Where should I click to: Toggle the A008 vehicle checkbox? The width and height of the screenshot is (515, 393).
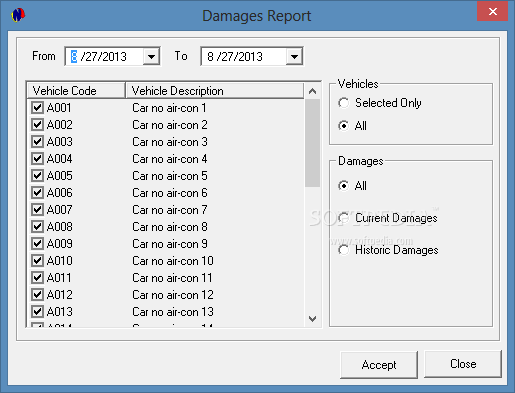(x=37, y=227)
